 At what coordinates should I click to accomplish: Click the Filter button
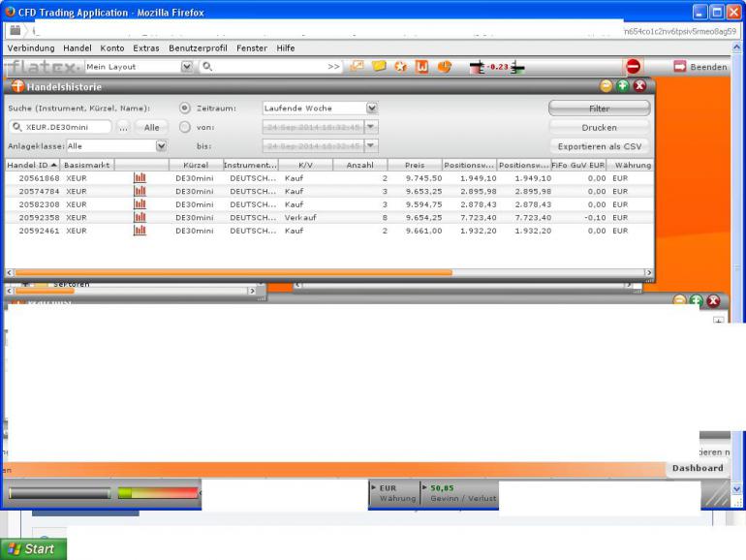(x=600, y=108)
